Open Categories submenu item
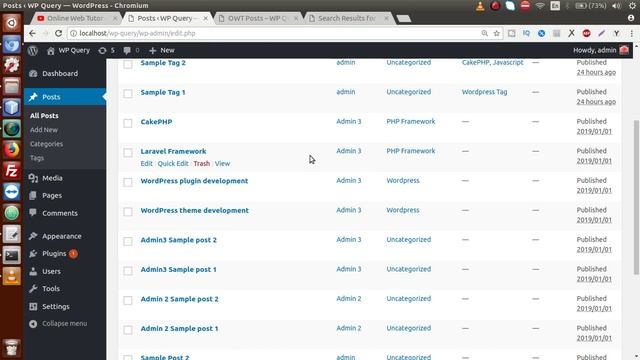Screen dimensions: 640x360 [46, 144]
